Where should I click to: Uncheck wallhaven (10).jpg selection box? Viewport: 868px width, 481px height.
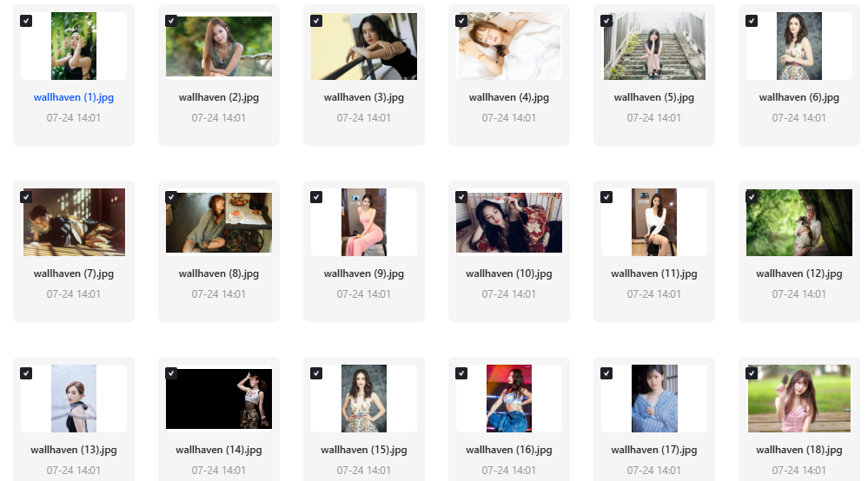(x=461, y=197)
